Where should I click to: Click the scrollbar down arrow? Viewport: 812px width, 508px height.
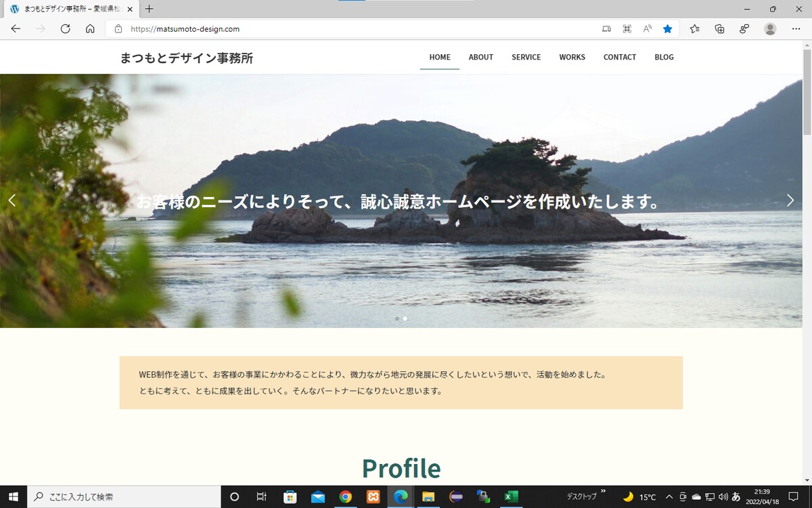click(x=807, y=480)
